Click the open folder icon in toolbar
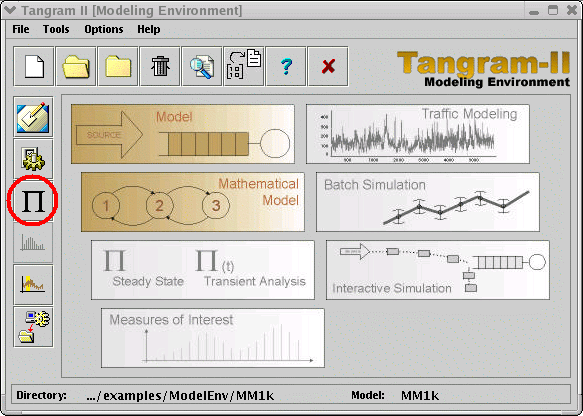The width and height of the screenshot is (583, 416). [x=76, y=67]
